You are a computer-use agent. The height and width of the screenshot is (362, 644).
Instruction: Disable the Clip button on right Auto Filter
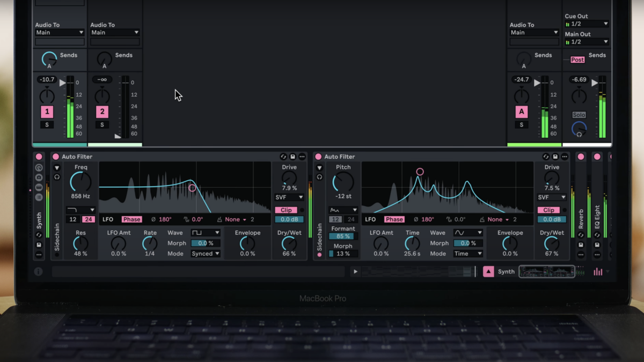pos(548,210)
